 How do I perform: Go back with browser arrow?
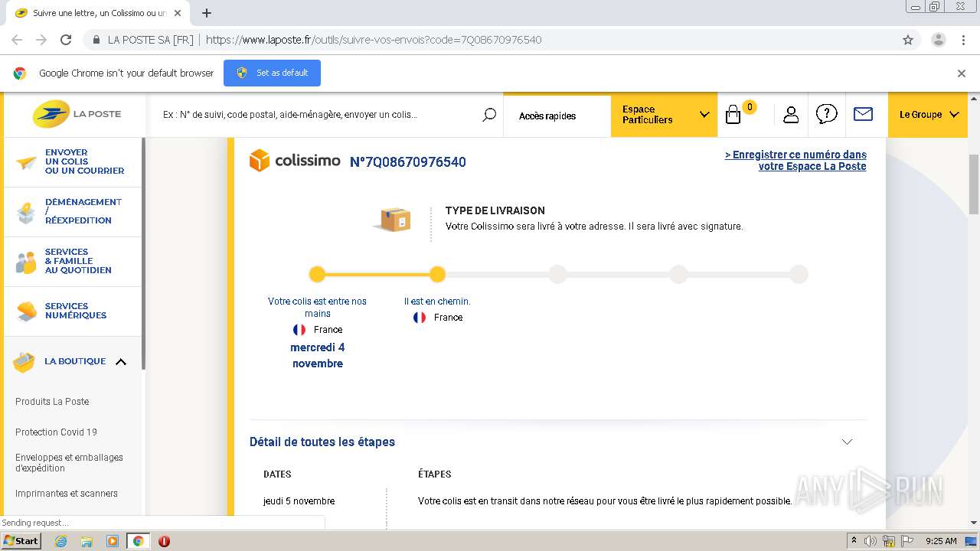click(17, 40)
